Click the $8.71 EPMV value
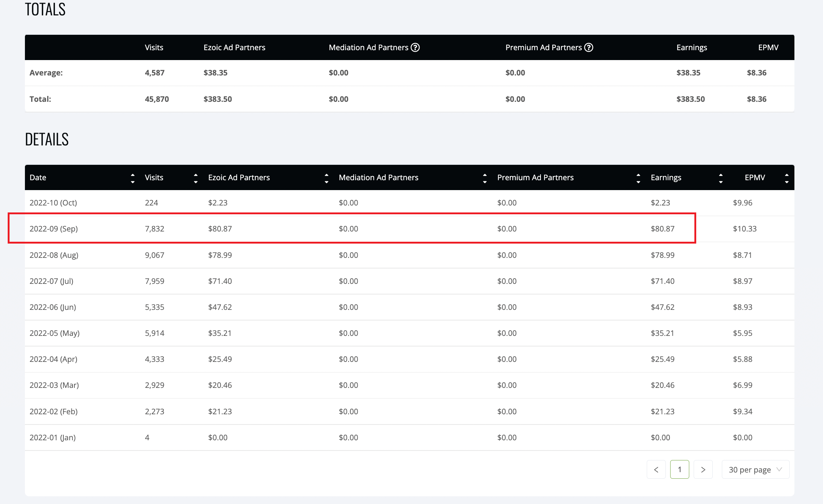823x504 pixels. point(742,255)
